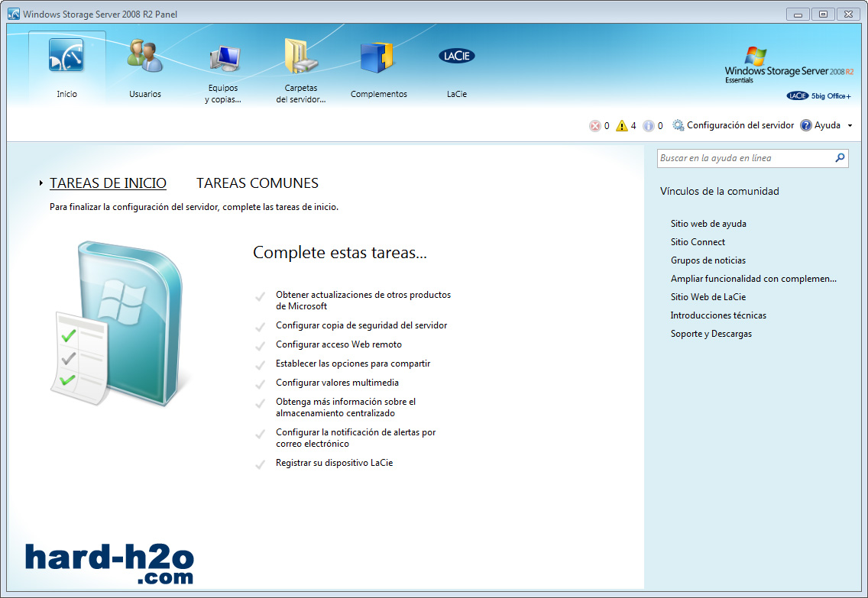Click into Buscar en la ayuda field
868x598 pixels.
[746, 158]
